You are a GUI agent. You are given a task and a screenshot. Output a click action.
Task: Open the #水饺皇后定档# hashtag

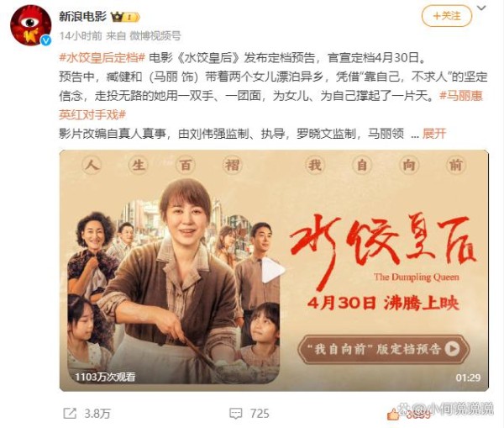pos(102,58)
